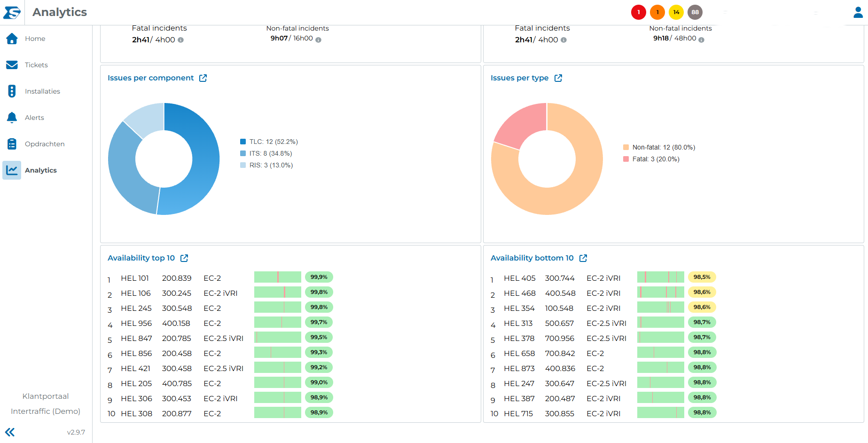Toggle the TLC legend entry
This screenshot has height=443, width=868.
pos(269,142)
